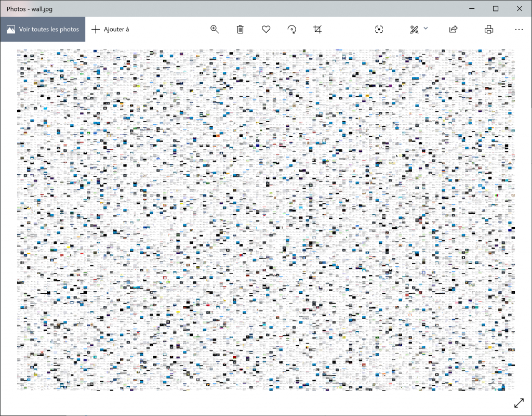The height and width of the screenshot is (416, 532).
Task: Maximize the Photos window
Action: point(496,8)
